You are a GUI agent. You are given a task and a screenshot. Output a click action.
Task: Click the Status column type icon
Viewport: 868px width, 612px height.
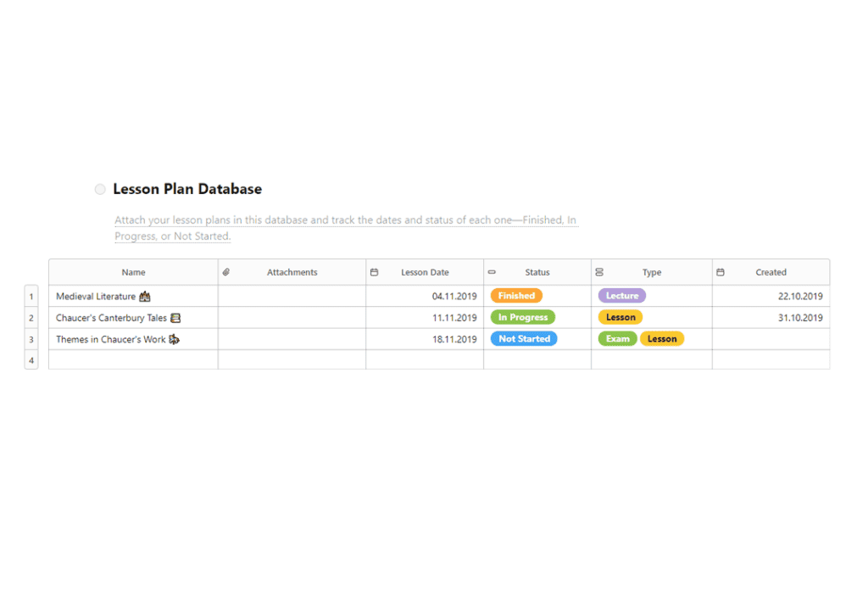pos(492,272)
